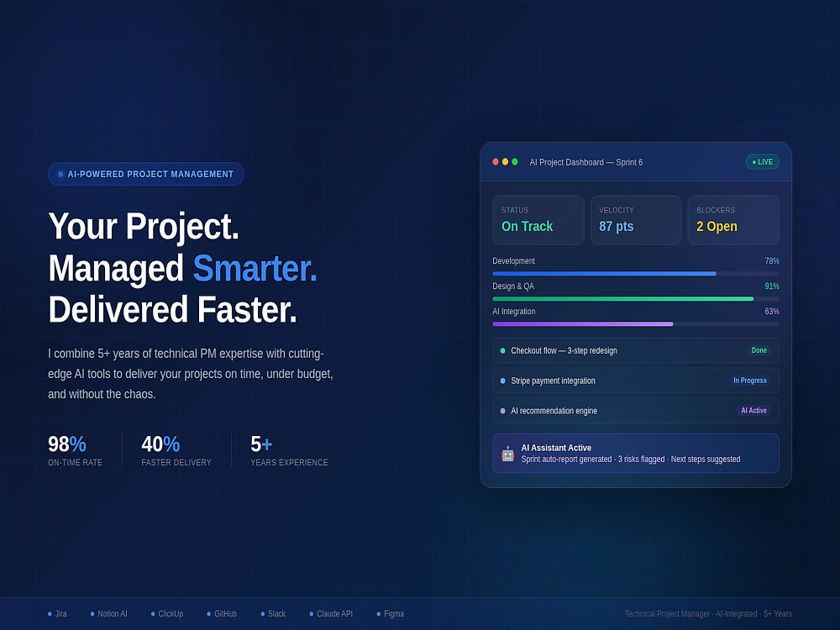Click the 40% faster delivery stat

pos(176,450)
